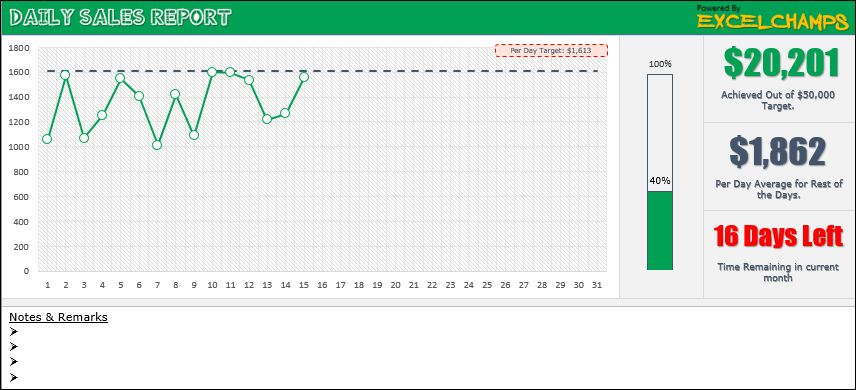This screenshot has height=390, width=856.
Task: Click the first Notes & Remarks bullet arrow
Action: coord(14,331)
